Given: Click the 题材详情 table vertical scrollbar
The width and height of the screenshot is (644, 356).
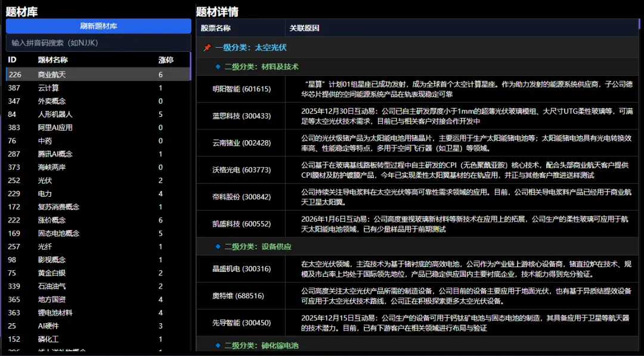Looking at the screenshot, I should tap(639, 23).
